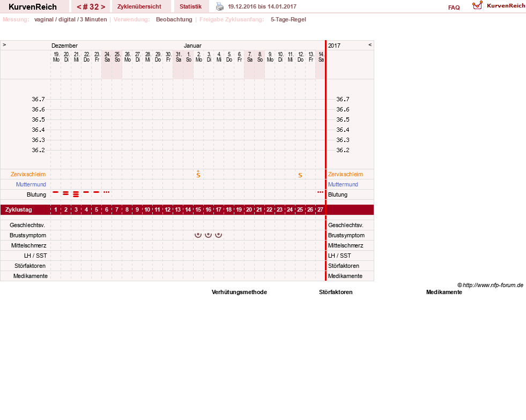526x420 pixels.
Task: Click the left Mittelschmerz row label
Action: pyautogui.click(x=29, y=246)
